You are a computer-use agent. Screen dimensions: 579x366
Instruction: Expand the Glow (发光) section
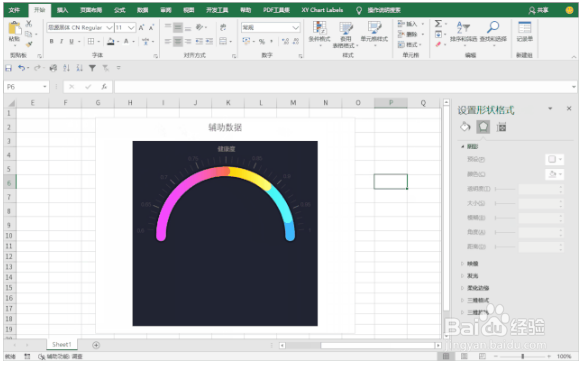[462, 276]
